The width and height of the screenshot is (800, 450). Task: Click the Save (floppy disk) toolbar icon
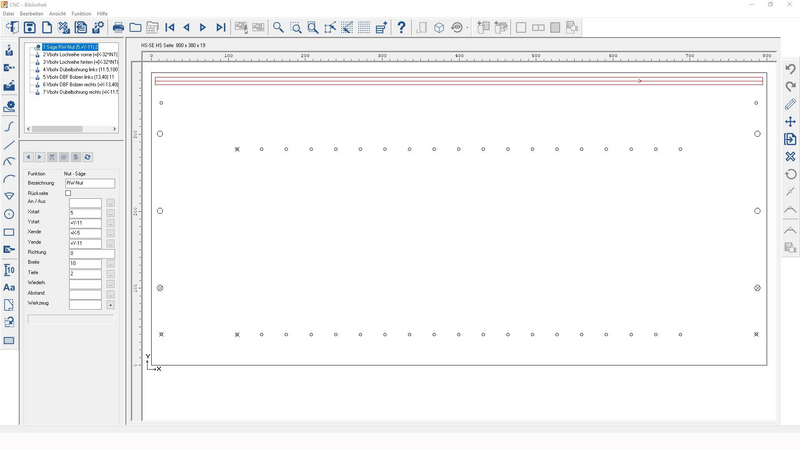pyautogui.click(x=30, y=28)
